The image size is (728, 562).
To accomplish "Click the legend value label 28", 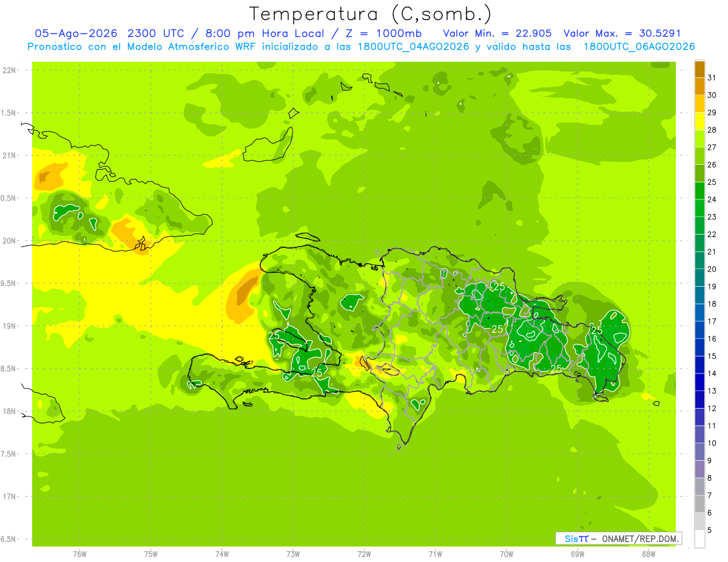I will 712,130.
